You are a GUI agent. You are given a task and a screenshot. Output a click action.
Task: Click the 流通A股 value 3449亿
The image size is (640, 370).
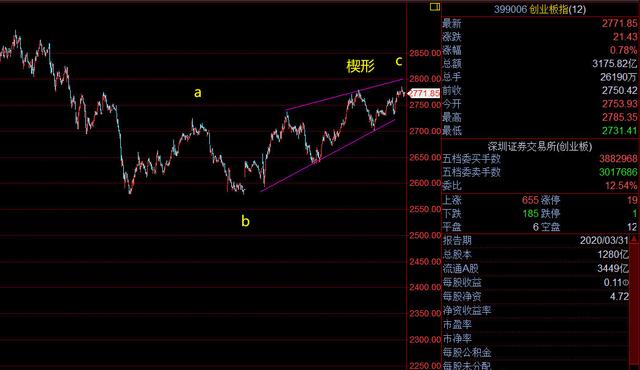point(613,268)
